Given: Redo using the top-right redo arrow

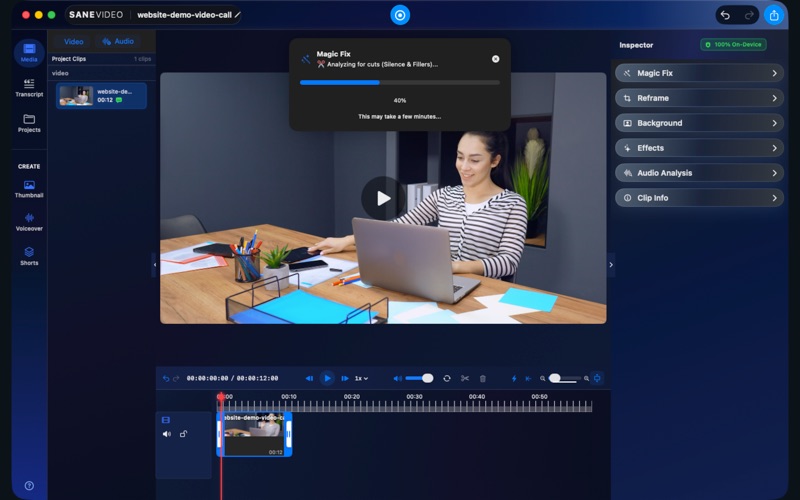Looking at the screenshot, I should pyautogui.click(x=748, y=15).
